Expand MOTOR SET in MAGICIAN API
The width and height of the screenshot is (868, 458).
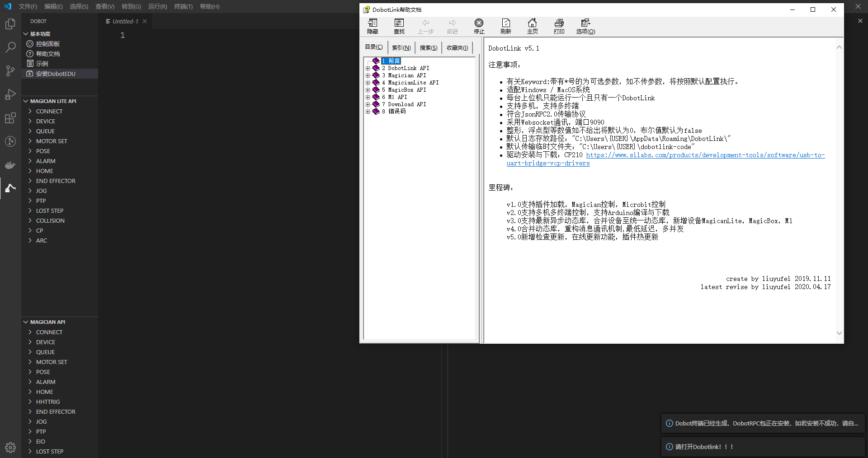coord(60,362)
